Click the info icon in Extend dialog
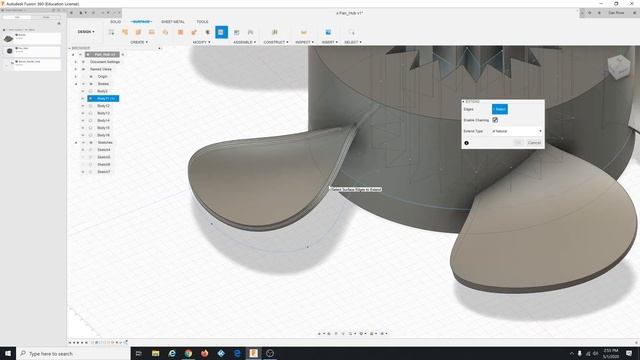The width and height of the screenshot is (640, 360). click(467, 143)
